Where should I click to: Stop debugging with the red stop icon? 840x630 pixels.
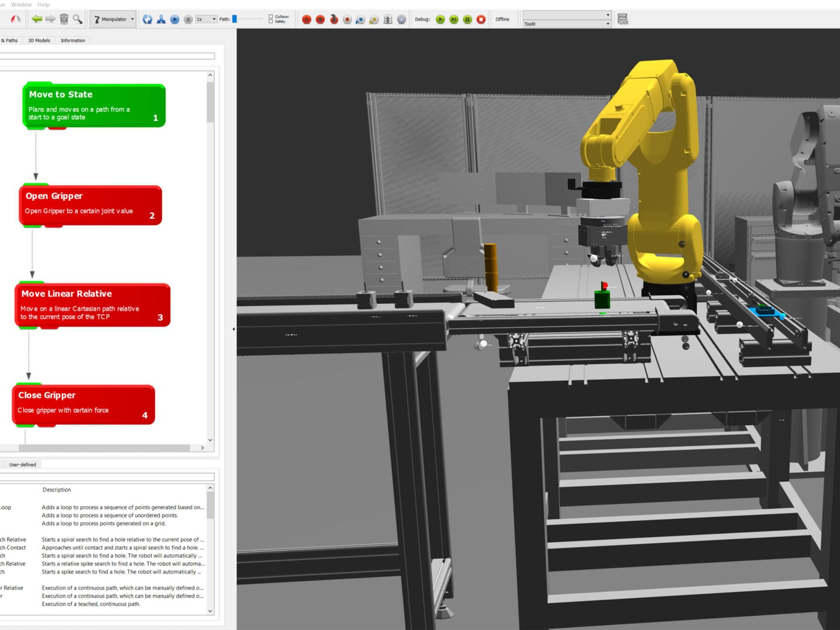point(481,19)
